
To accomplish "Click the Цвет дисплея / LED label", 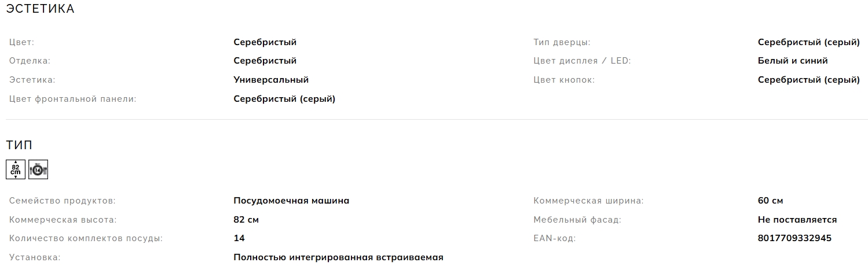I will tap(582, 61).
